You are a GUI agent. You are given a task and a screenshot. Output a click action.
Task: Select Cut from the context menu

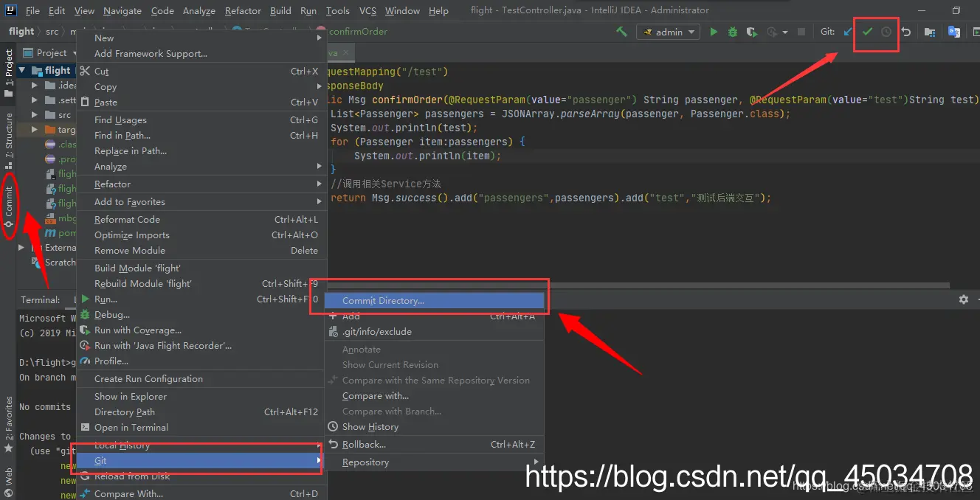tap(201, 71)
